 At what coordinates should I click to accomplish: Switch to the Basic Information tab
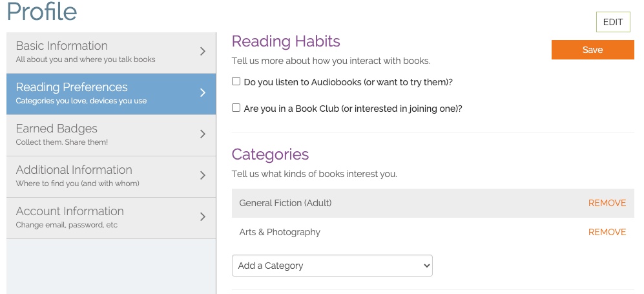tap(62, 46)
